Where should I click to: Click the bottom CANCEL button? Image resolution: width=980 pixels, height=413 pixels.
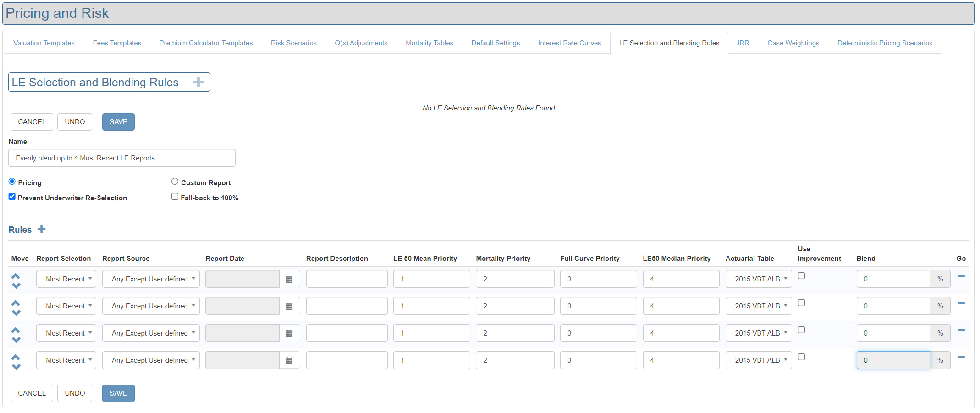pos(32,393)
